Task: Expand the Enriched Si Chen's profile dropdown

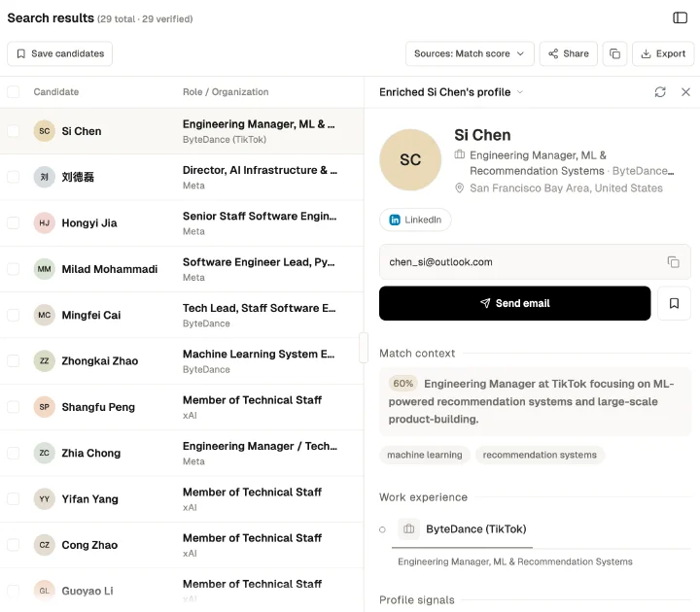Action: [519, 92]
